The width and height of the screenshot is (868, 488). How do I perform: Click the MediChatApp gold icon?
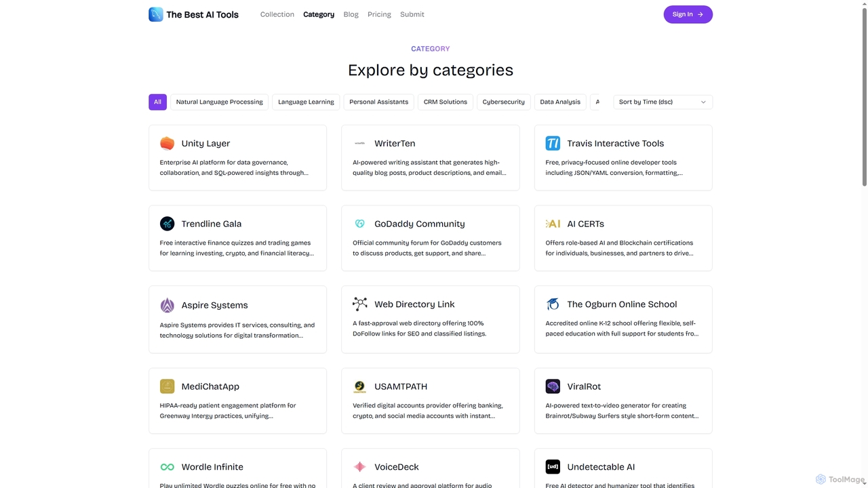click(167, 386)
